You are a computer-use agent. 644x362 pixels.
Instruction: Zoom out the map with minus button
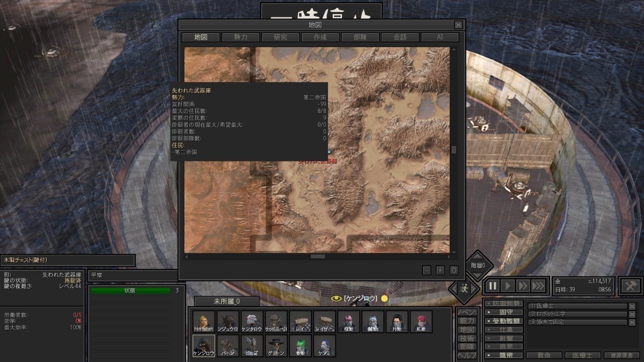427,270
